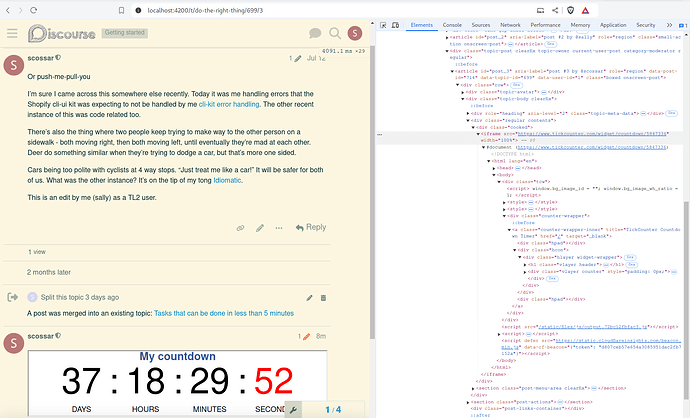Collapse the article post_3 node

click(x=452, y=71)
